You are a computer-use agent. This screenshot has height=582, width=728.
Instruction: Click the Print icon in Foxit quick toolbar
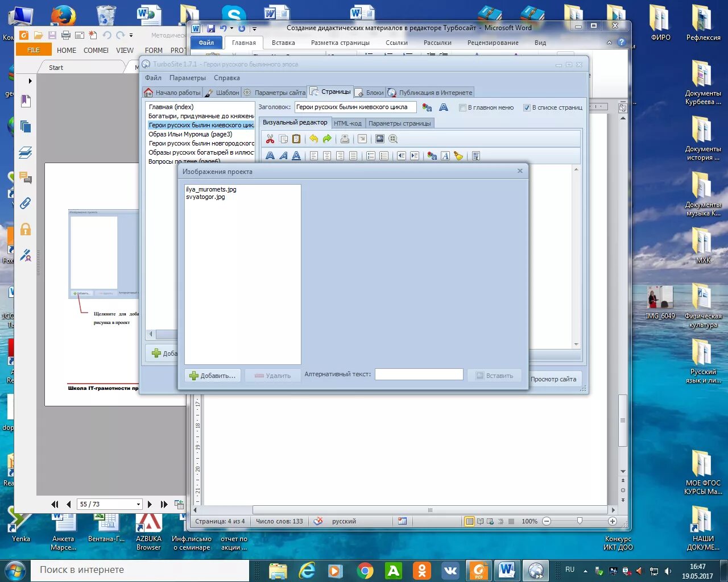click(65, 35)
